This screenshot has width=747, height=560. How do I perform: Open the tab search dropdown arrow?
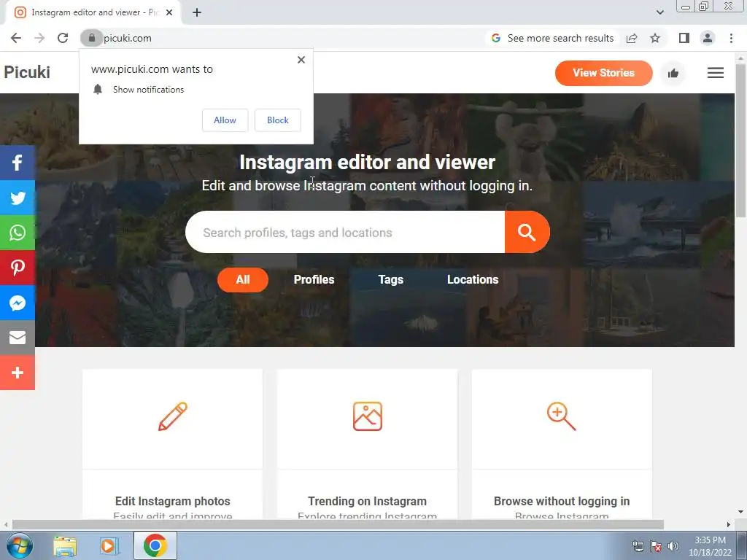[659, 12]
